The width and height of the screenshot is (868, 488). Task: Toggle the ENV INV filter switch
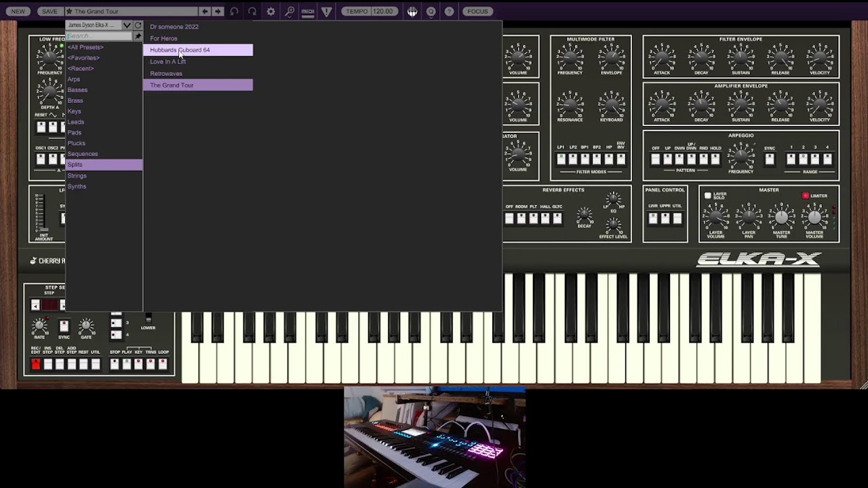coord(620,159)
